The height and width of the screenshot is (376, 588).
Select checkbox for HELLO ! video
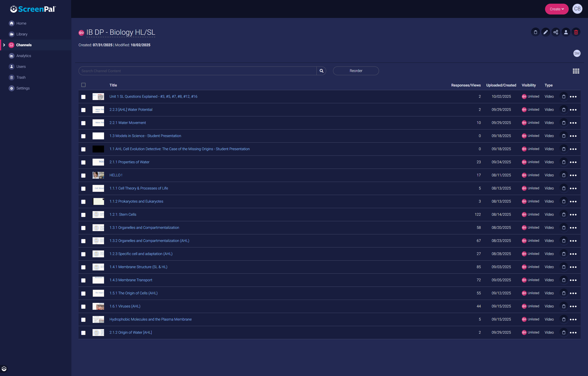(x=84, y=175)
